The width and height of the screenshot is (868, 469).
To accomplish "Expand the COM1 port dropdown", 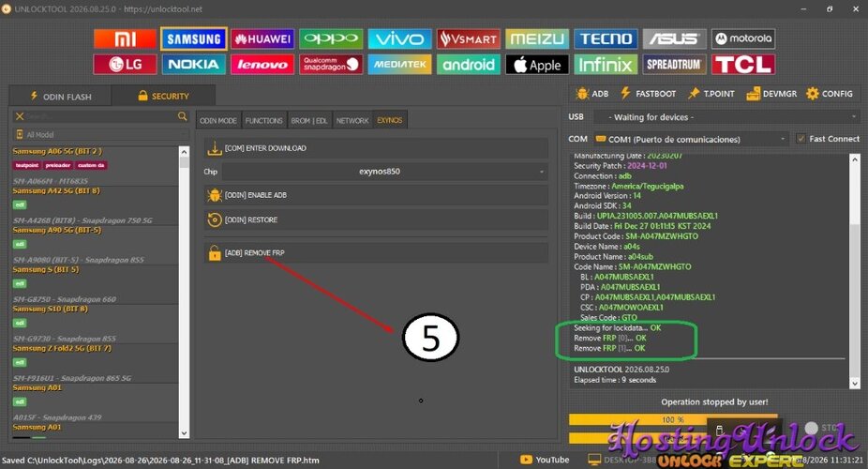I will click(690, 139).
